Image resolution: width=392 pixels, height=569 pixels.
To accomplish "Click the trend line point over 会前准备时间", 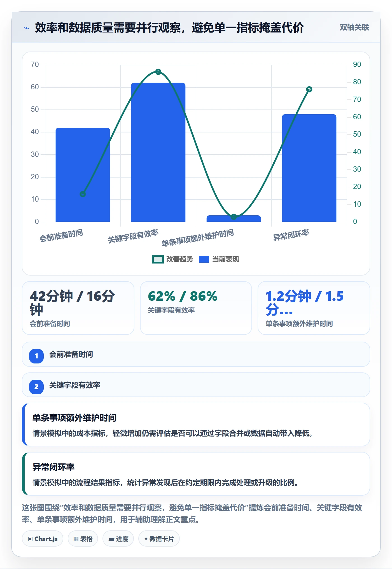I will [x=83, y=194].
